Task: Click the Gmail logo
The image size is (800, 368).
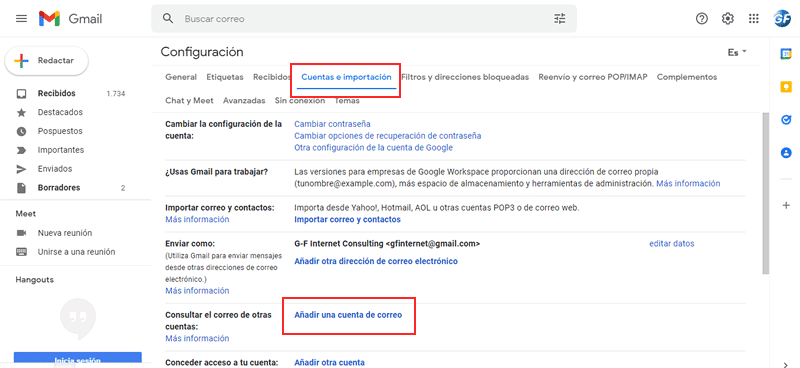Action: pos(70,19)
